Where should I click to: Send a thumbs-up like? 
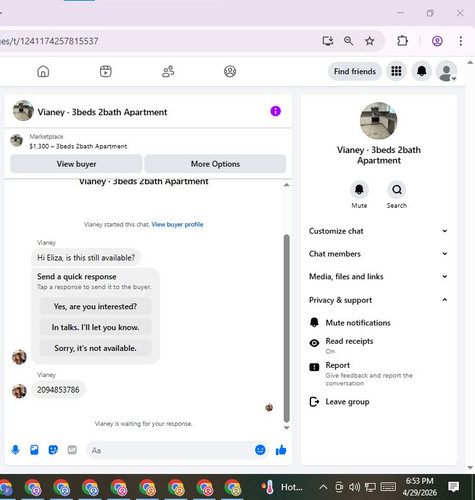tap(281, 450)
